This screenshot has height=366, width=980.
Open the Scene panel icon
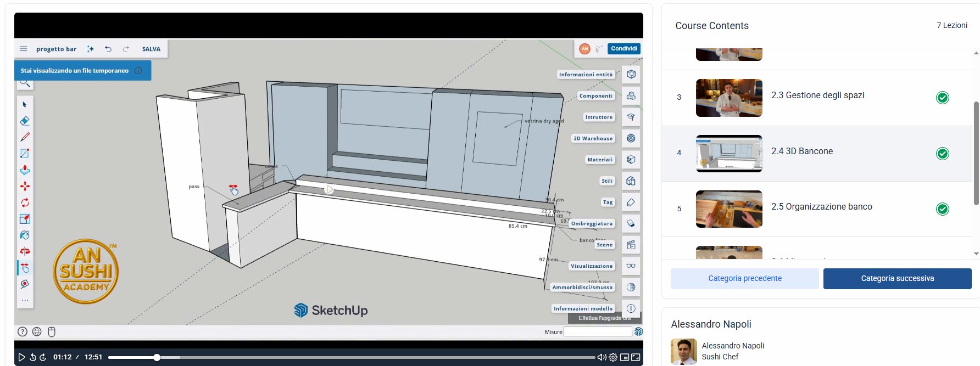[x=631, y=245]
